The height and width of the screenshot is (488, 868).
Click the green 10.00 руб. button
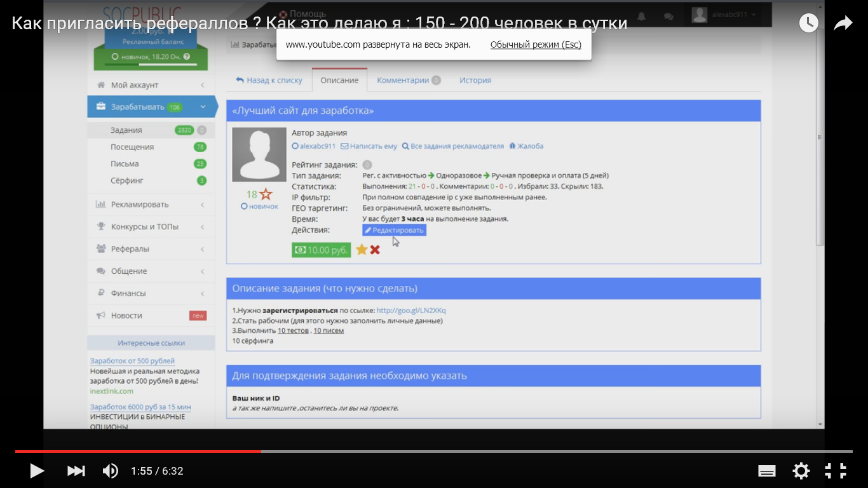[x=322, y=250]
